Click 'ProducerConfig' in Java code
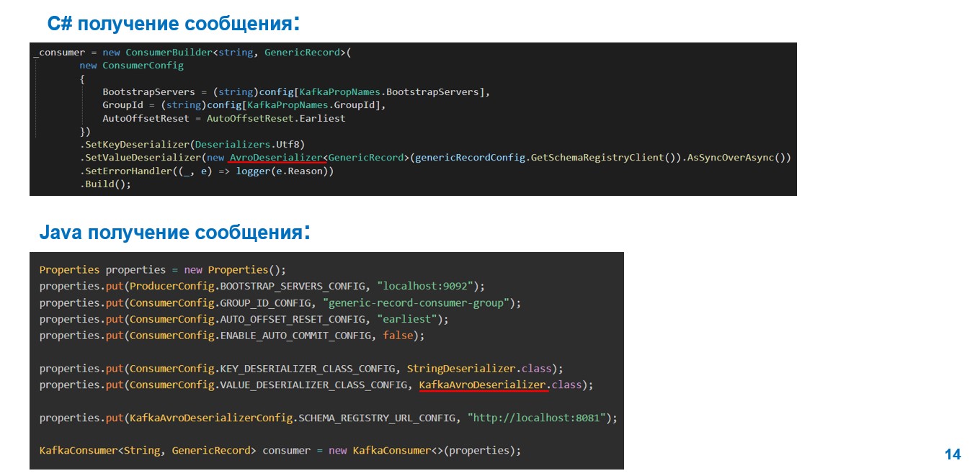The image size is (980, 476). pyautogui.click(x=171, y=286)
